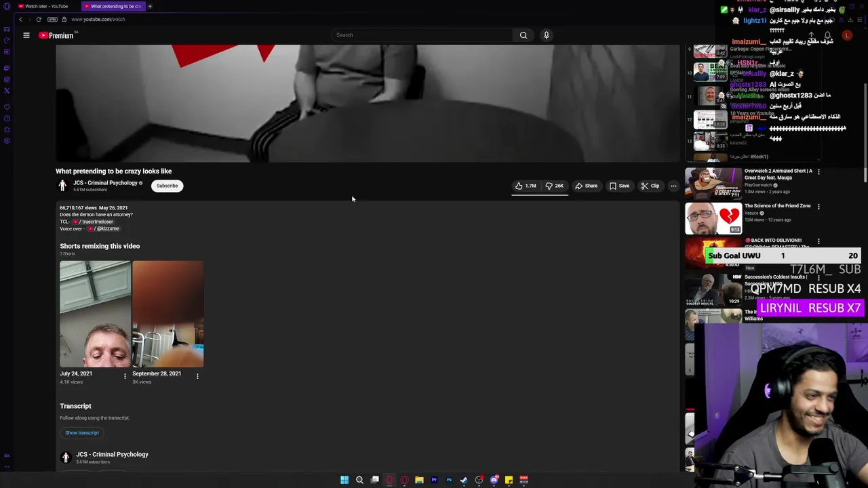Screen dimensions: 868x488
Task: Open the YouTube hamburger guide menu
Action: [x=26, y=35]
